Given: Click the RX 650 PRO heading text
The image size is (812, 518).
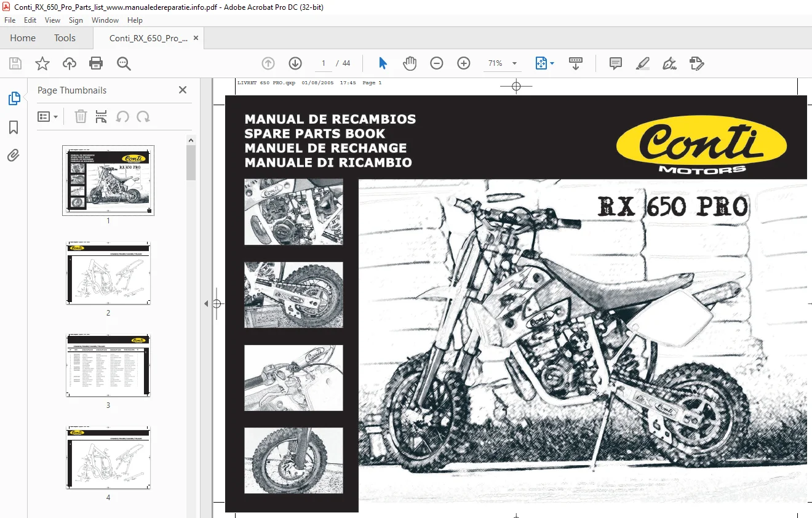Looking at the screenshot, I should 673,207.
